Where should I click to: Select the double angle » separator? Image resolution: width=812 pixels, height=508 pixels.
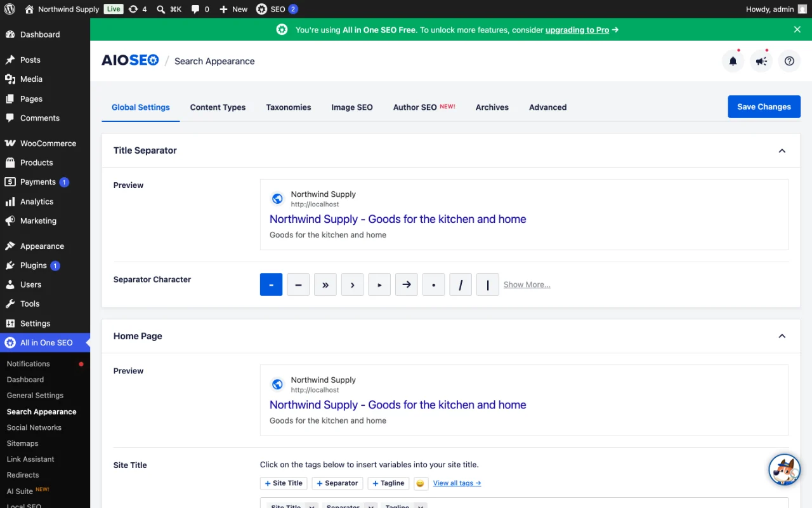[325, 284]
